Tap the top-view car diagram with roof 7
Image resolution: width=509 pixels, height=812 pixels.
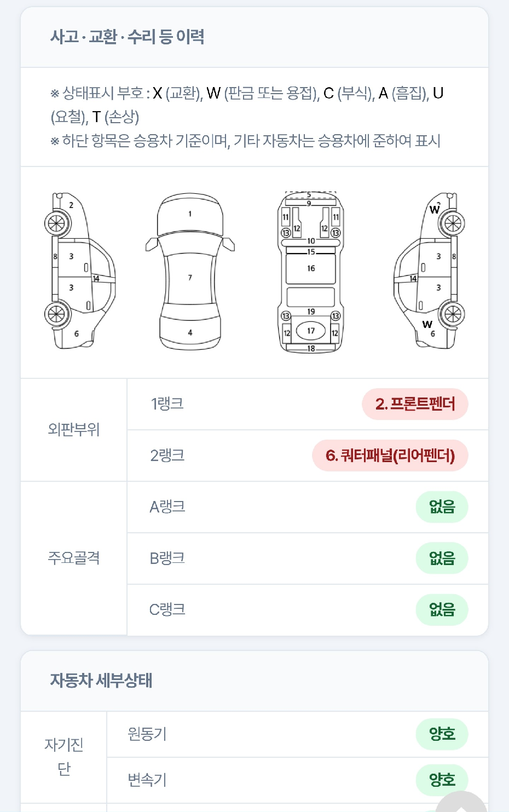point(190,271)
